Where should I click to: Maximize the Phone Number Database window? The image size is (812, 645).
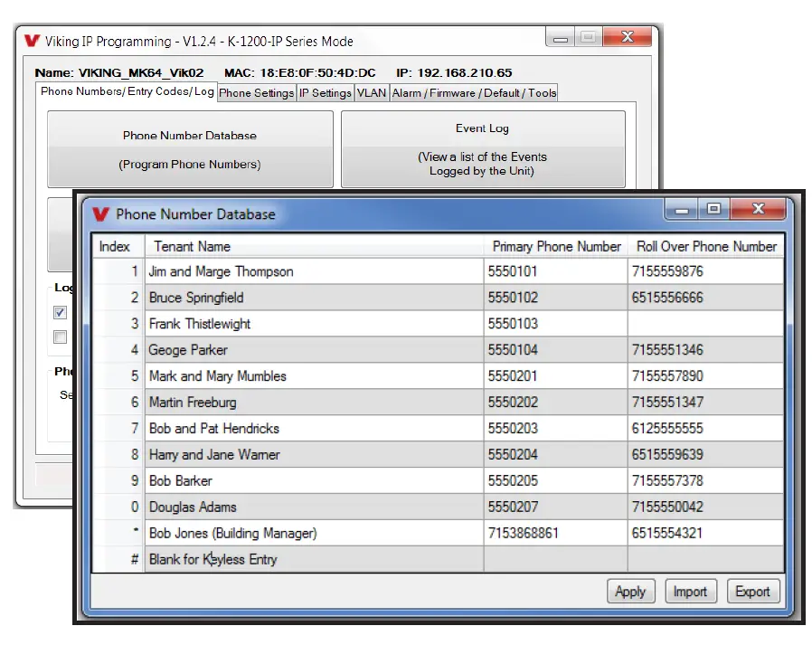click(x=713, y=209)
